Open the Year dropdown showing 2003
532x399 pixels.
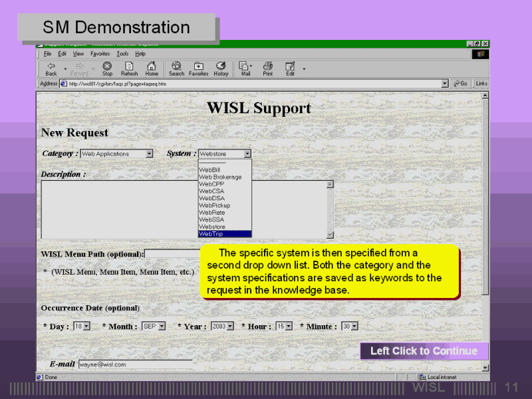point(229,327)
